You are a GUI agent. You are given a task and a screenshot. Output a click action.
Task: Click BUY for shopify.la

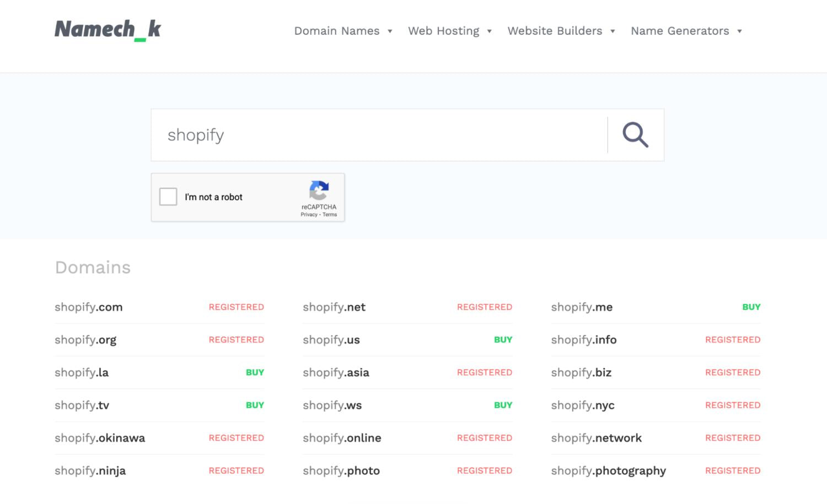[x=255, y=372]
